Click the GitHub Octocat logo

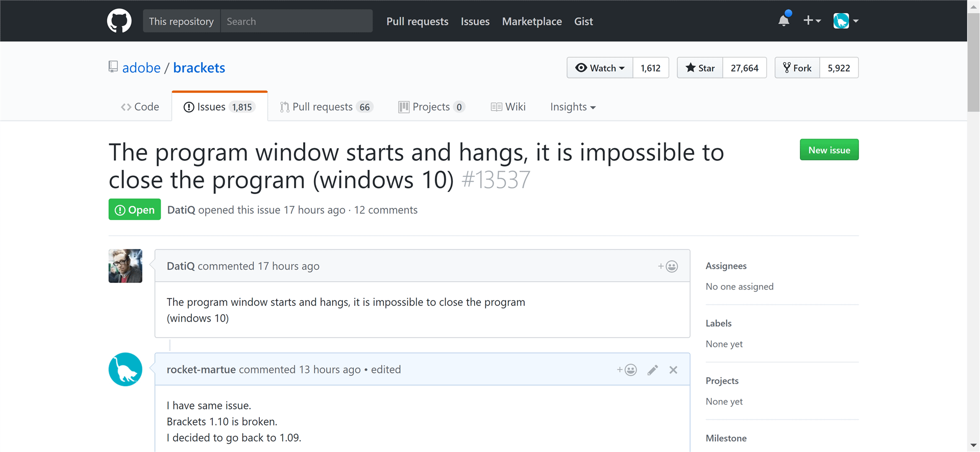pos(119,21)
